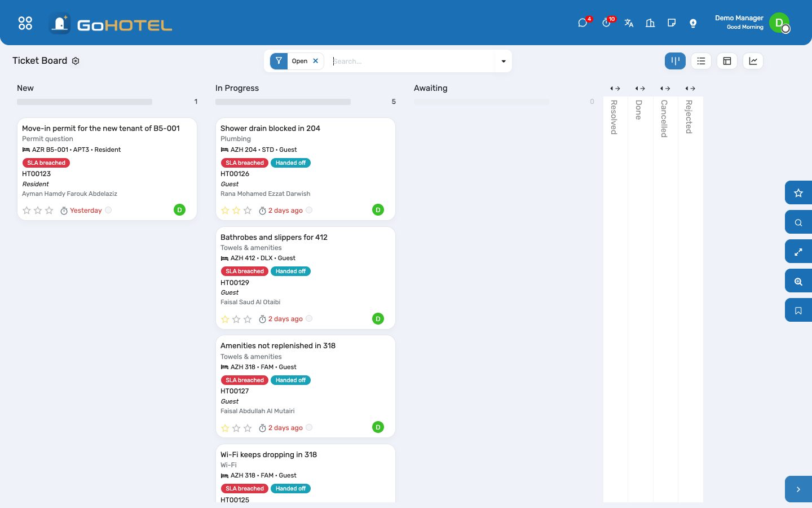812x508 pixels.
Task: Open timer notifications with 10 badge
Action: pos(607,23)
